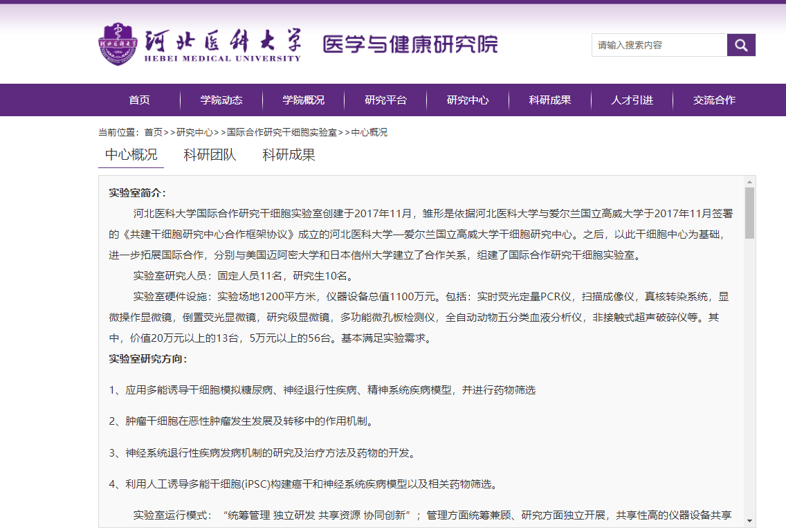Image resolution: width=786 pixels, height=532 pixels.
Task: Go to 学院概况 in navigation bar
Action: point(303,100)
